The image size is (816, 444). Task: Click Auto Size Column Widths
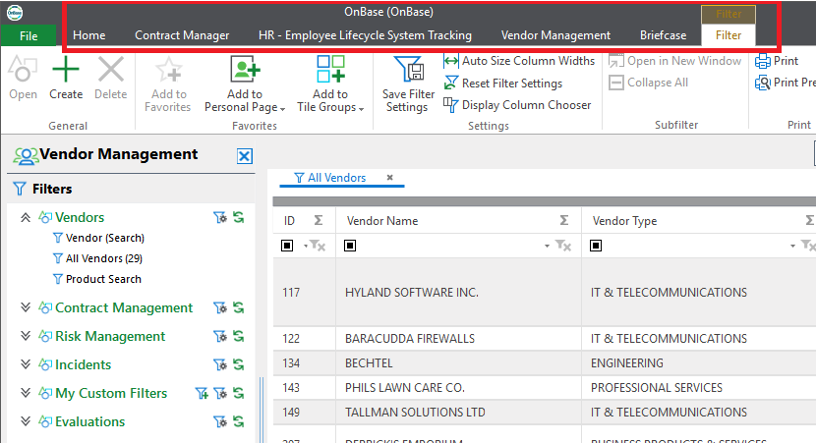pos(519,61)
